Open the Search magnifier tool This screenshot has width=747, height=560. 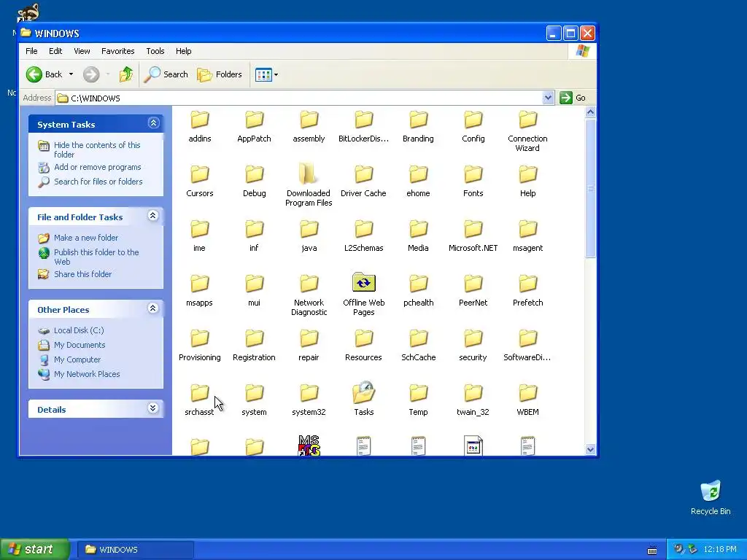coord(166,74)
